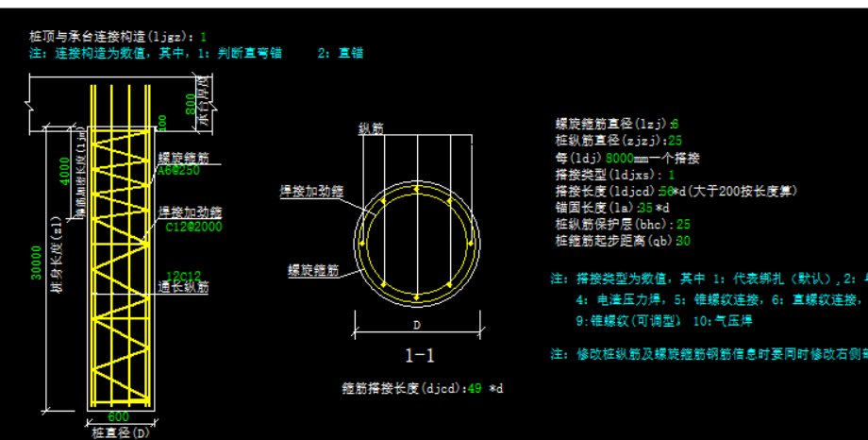The height and width of the screenshot is (440, 868).
Task: Click the green value 1 after ljgz
Action: click(x=203, y=37)
